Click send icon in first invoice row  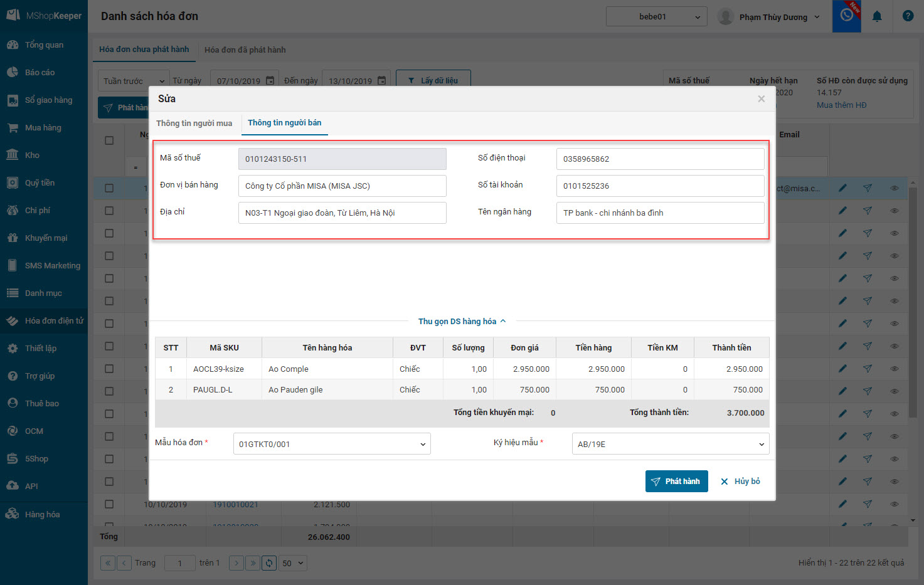coord(868,188)
